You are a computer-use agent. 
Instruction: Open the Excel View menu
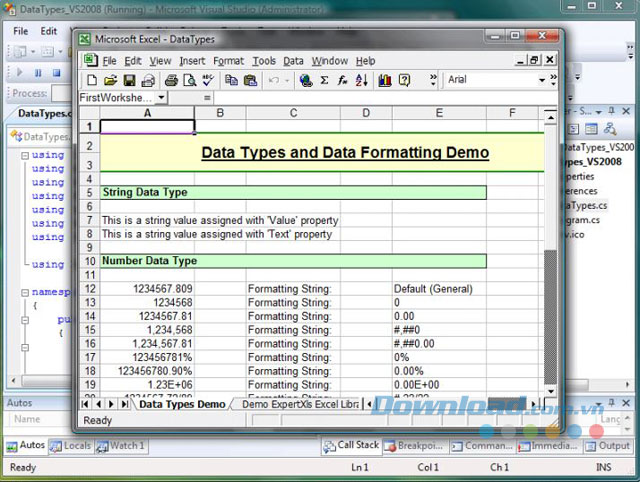point(160,61)
